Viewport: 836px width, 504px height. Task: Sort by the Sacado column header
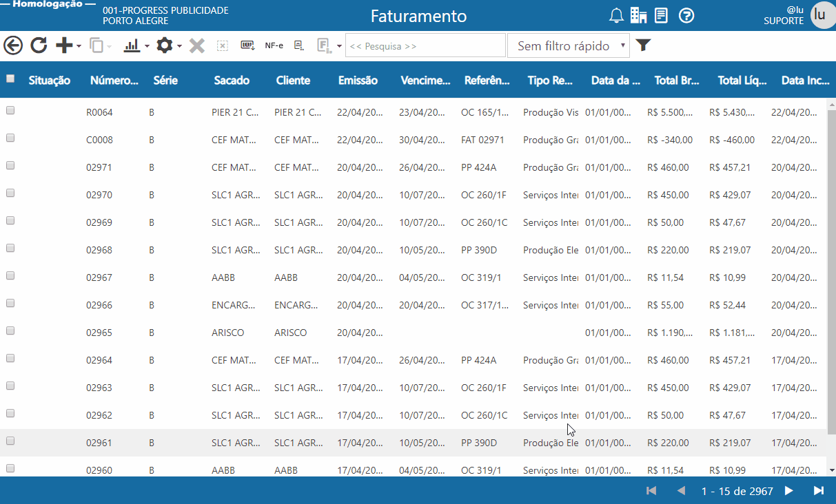pos(232,81)
